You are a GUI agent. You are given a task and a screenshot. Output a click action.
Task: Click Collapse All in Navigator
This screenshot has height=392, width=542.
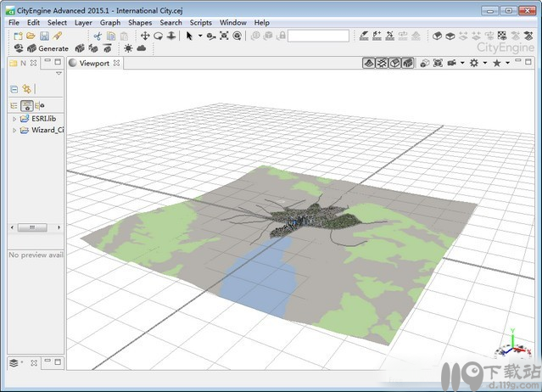14,89
